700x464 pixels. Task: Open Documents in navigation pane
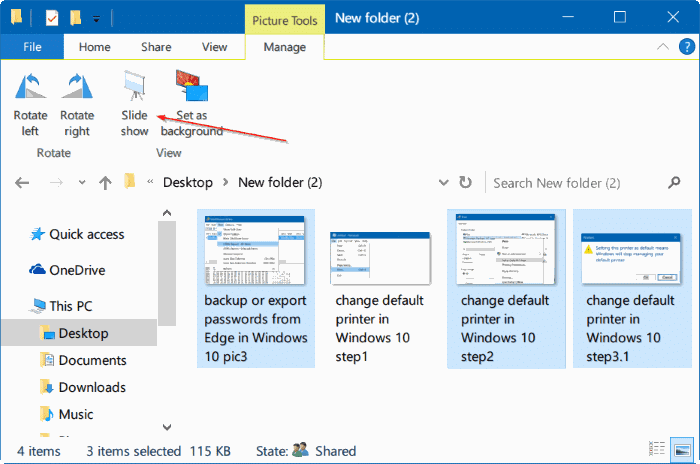tap(92, 360)
